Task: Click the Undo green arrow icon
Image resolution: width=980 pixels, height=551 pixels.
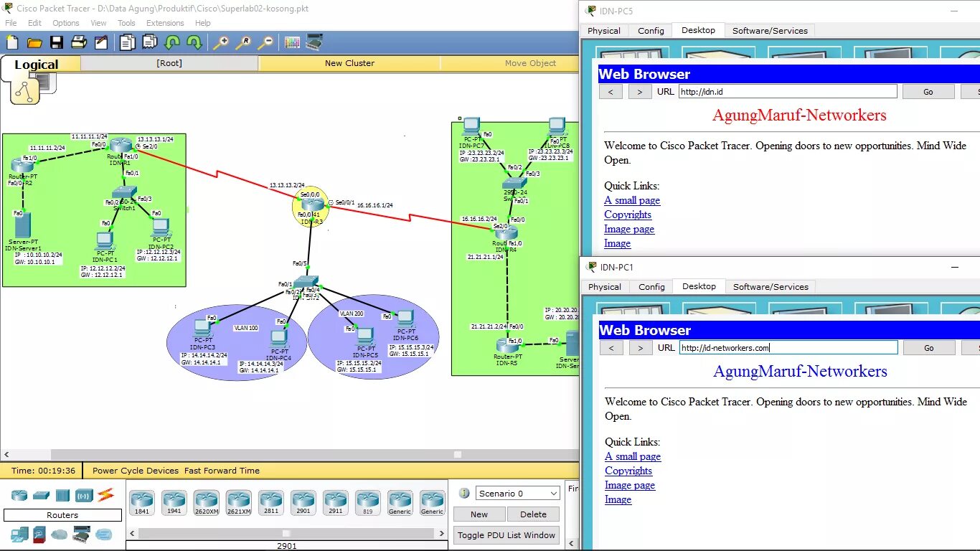Action: tap(172, 43)
